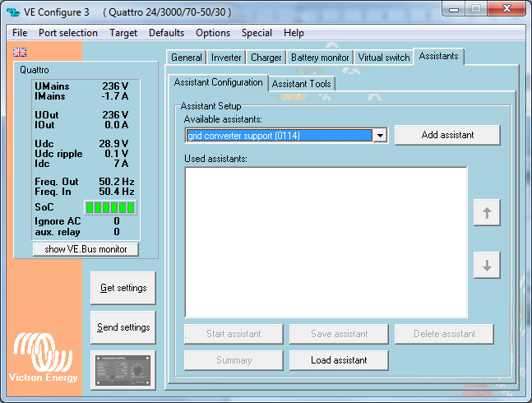Open the Defaults menu
The width and height of the screenshot is (532, 403).
pos(166,33)
